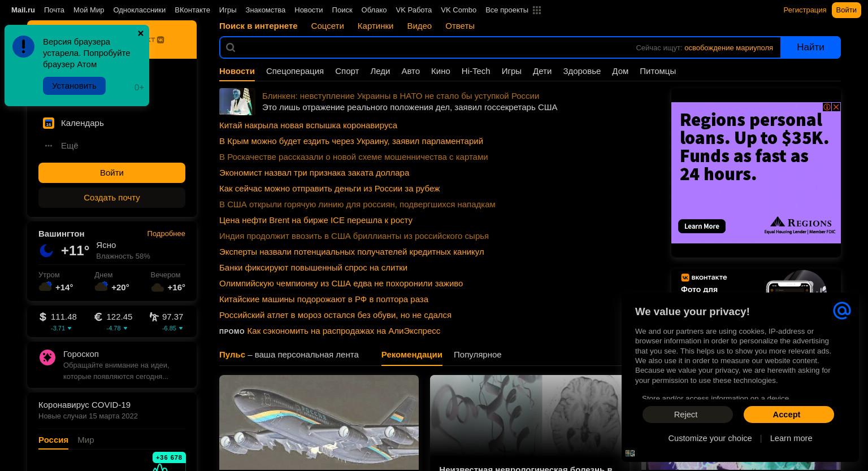This screenshot has width=868, height=471.
Task: Click trending query освобождение мариуполя
Action: coord(728,48)
